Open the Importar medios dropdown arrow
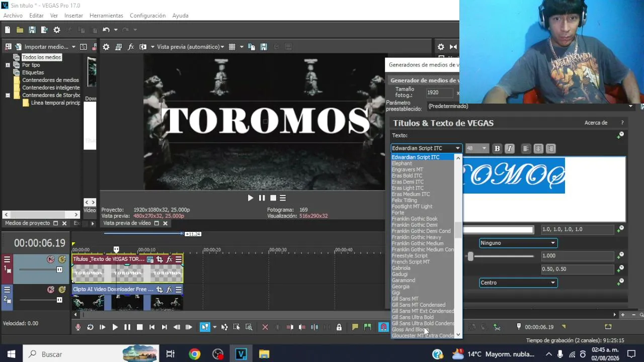 73,47
